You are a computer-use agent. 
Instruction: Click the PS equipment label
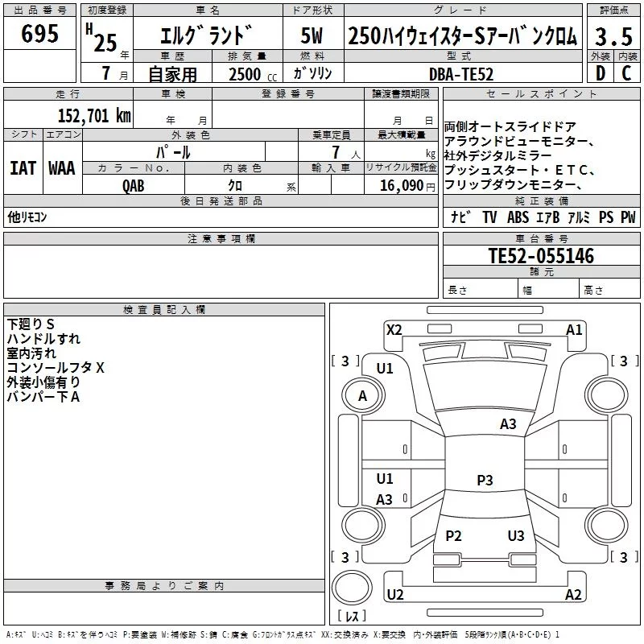[x=606, y=217]
